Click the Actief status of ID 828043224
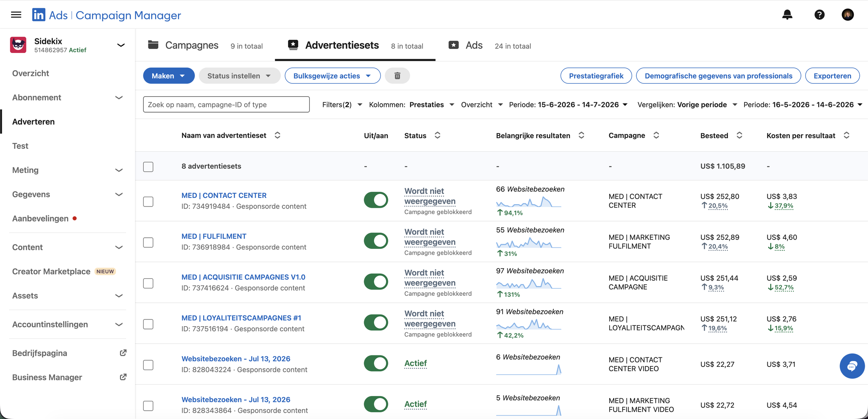The height and width of the screenshot is (419, 868). pyautogui.click(x=415, y=363)
